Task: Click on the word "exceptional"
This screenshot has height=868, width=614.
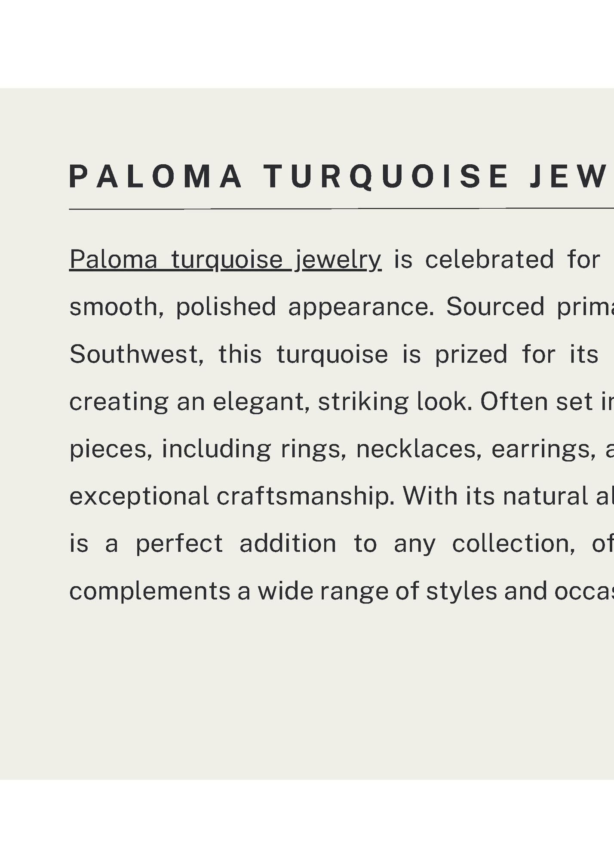Action: click(139, 496)
